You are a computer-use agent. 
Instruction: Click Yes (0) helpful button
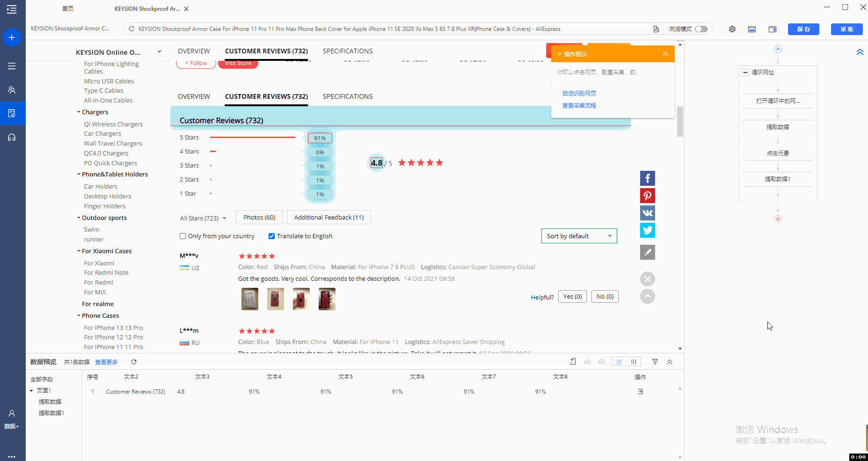572,297
